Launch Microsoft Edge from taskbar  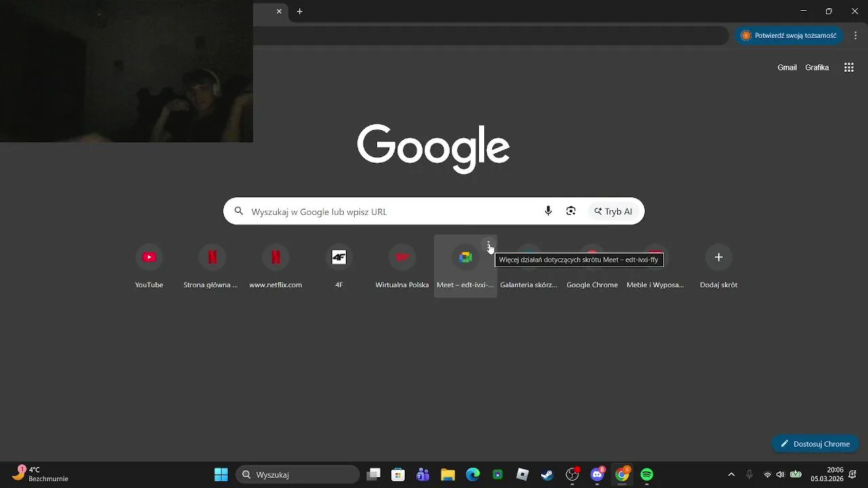[473, 474]
